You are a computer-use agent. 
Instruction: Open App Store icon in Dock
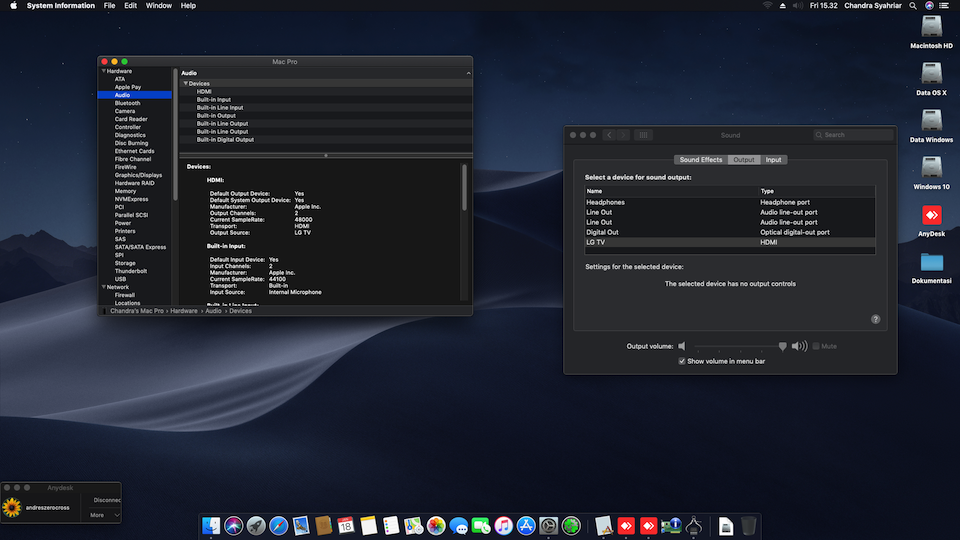click(526, 525)
